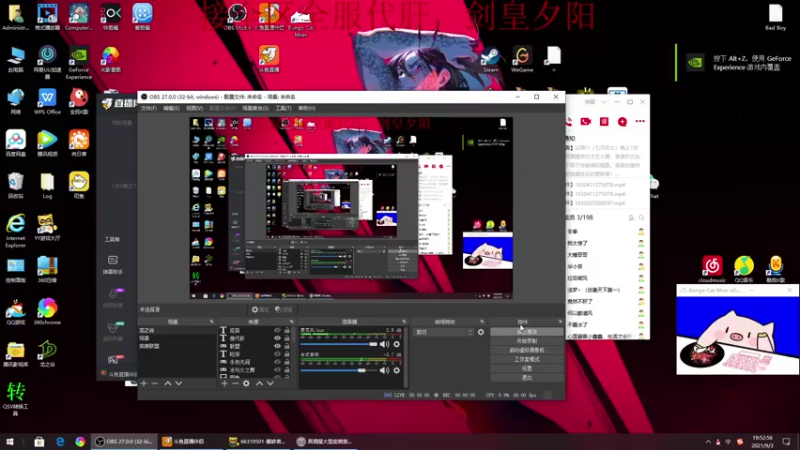Expand chat window title chevron dropdown
The image size is (800, 450).
604,102
